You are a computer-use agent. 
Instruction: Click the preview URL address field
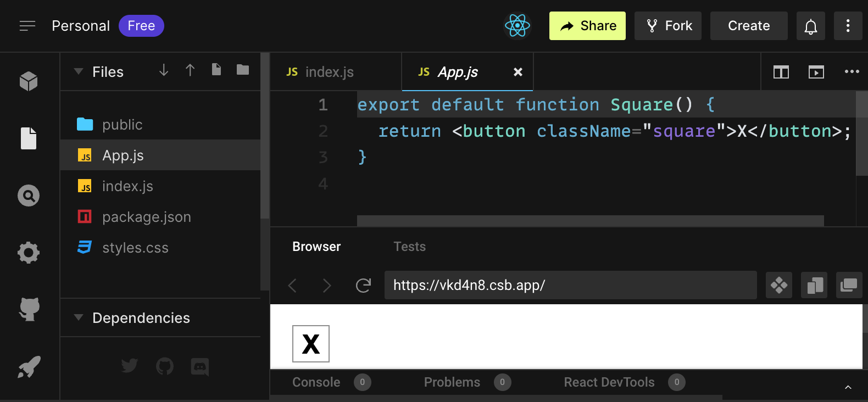point(570,285)
